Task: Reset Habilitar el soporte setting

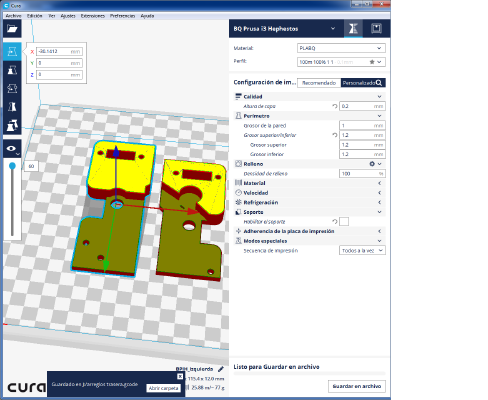Action: click(335, 221)
